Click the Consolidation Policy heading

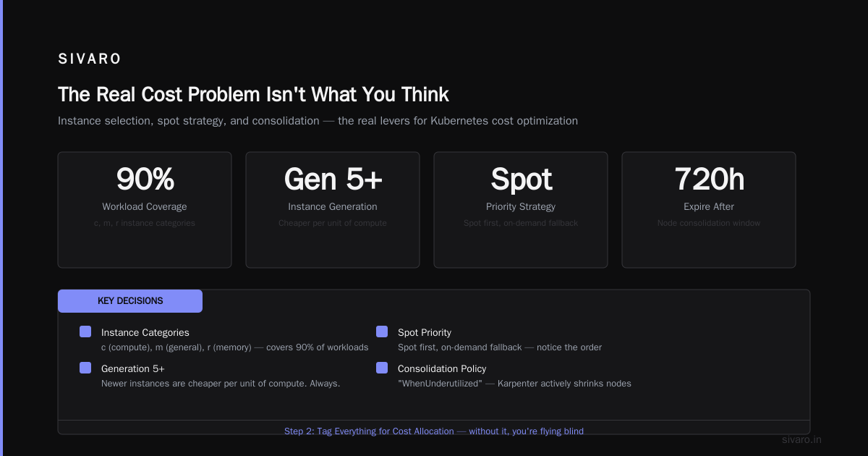pos(442,368)
